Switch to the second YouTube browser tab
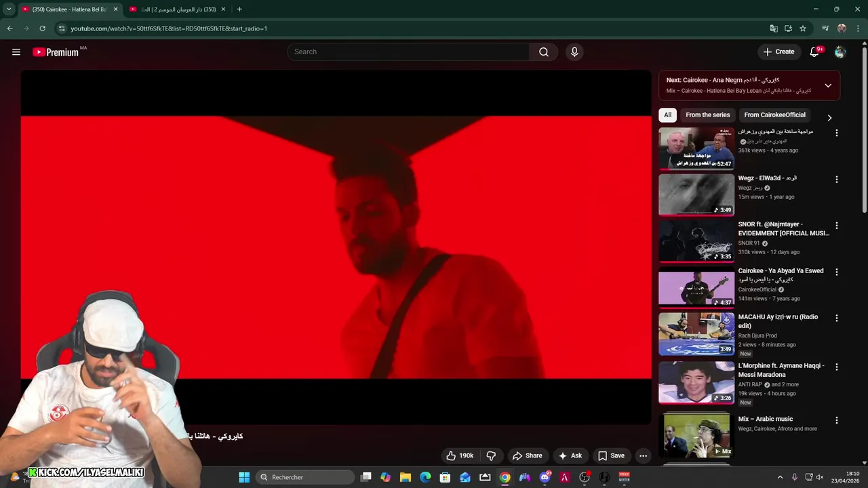Viewport: 868px width, 488px height. coord(176,9)
